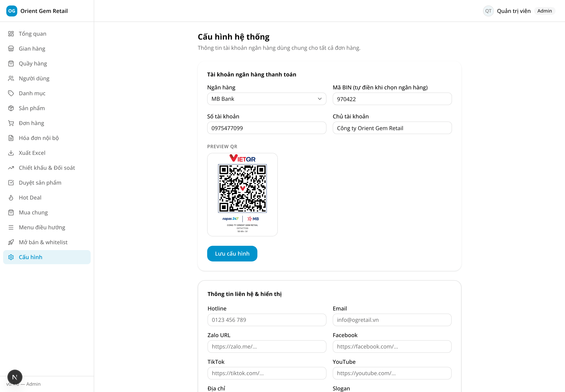
Task: Click the Next.js dev tools badge
Action: click(x=15, y=377)
